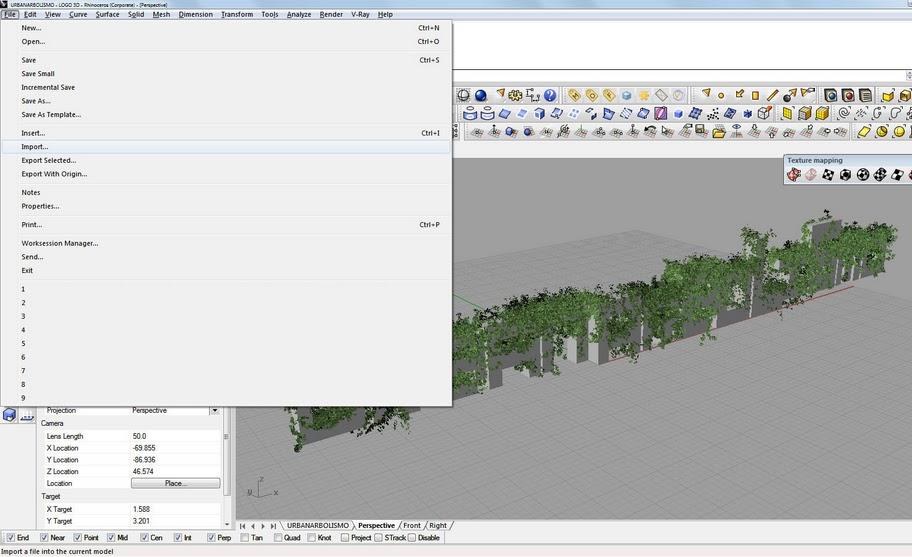
Task: Click the undo CPlane curved arrow icon
Action: tap(650, 131)
